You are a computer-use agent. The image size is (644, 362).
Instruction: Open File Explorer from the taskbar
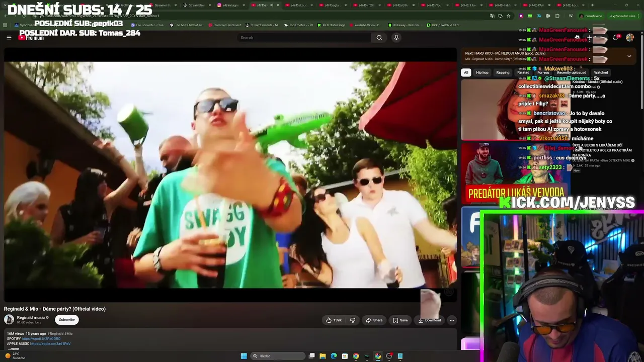click(323, 356)
